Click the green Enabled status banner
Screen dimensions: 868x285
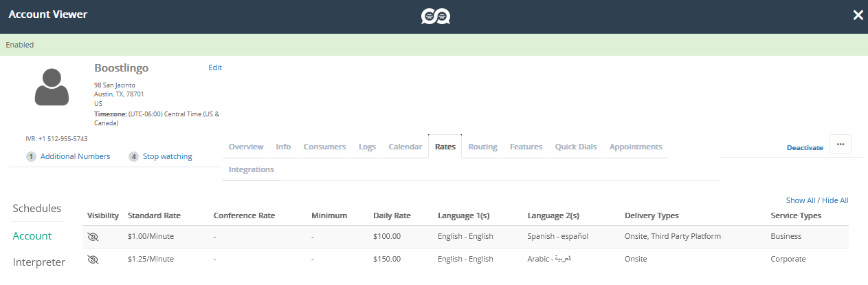[434, 45]
